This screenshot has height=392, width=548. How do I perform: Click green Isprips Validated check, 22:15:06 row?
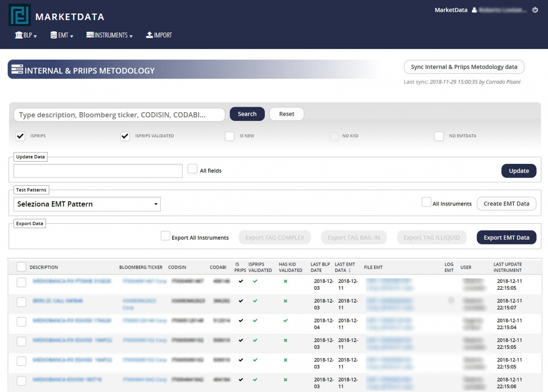(255, 380)
